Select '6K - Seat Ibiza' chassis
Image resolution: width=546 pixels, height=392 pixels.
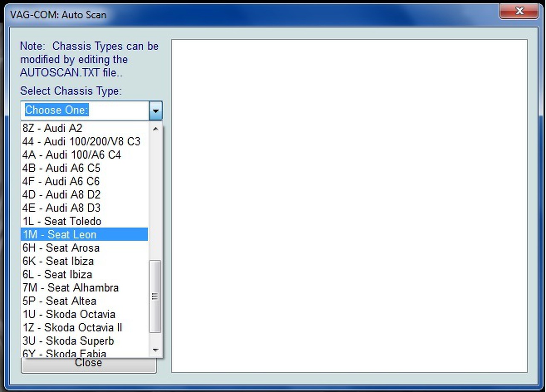[x=85, y=261]
